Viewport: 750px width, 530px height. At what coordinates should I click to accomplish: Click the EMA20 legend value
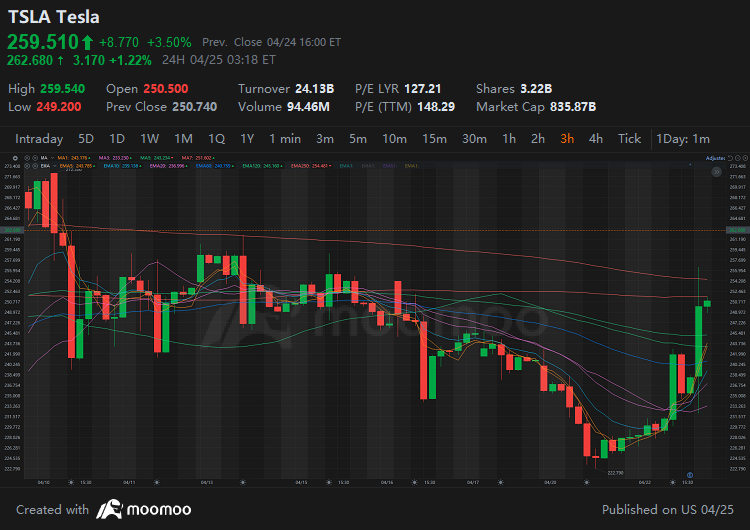pos(168,166)
